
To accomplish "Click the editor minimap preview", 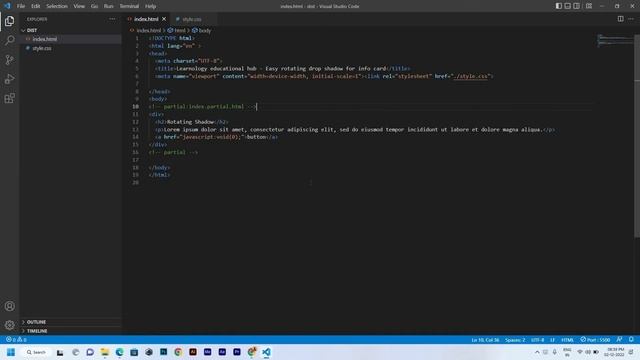I will (615, 40).
